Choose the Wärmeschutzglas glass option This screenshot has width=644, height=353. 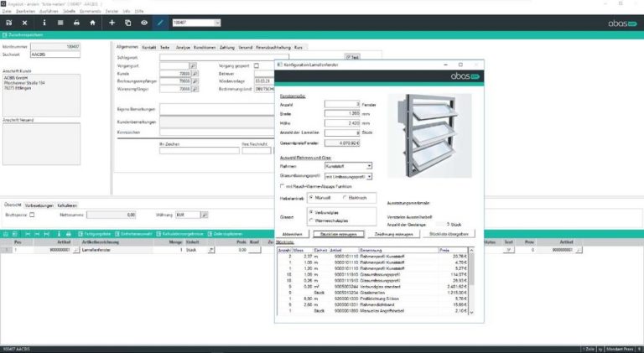tap(310, 220)
